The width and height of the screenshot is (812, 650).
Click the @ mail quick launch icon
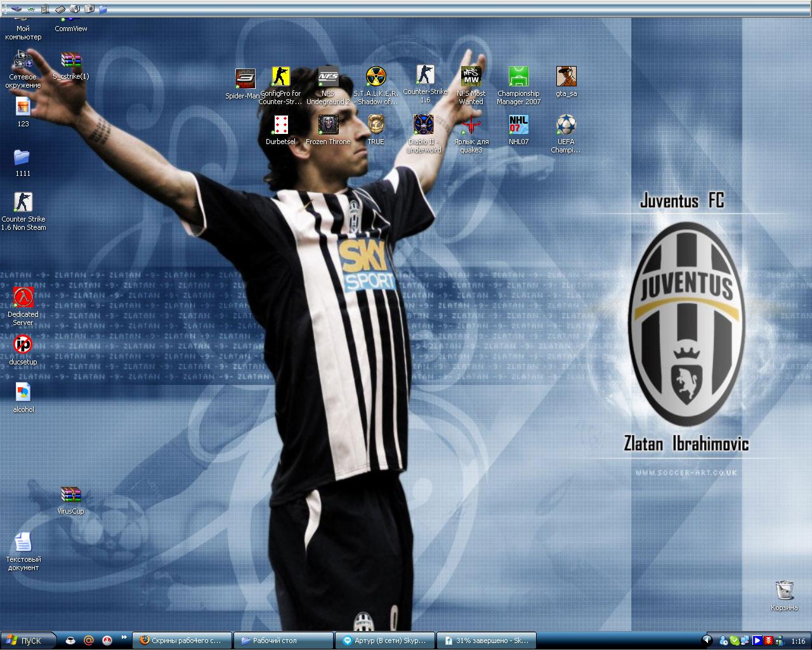coord(89,640)
